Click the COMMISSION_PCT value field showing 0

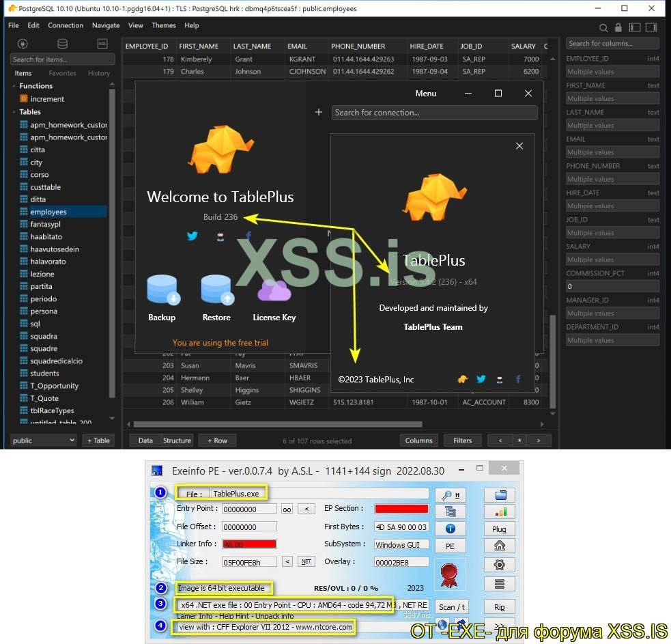click(x=612, y=286)
